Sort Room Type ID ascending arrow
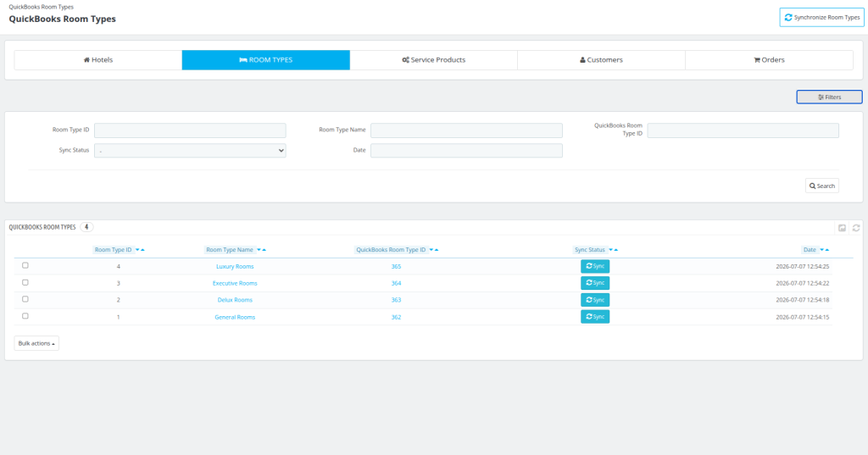868x455 pixels. point(142,250)
